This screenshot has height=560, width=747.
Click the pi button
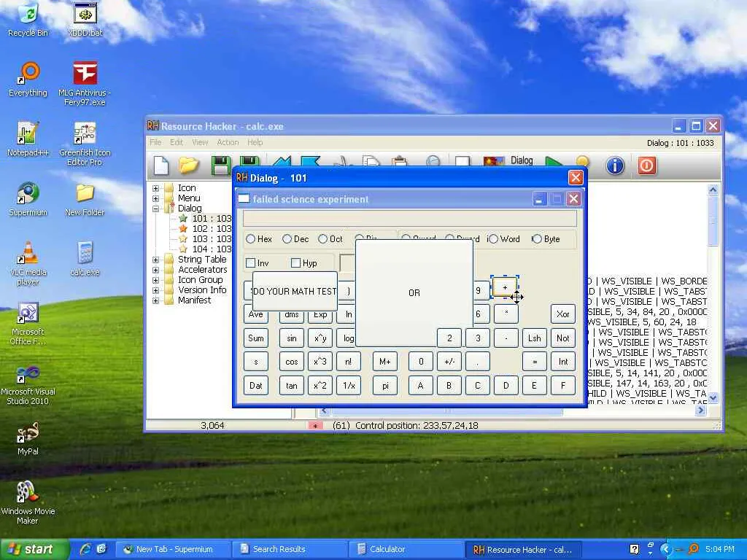click(385, 385)
